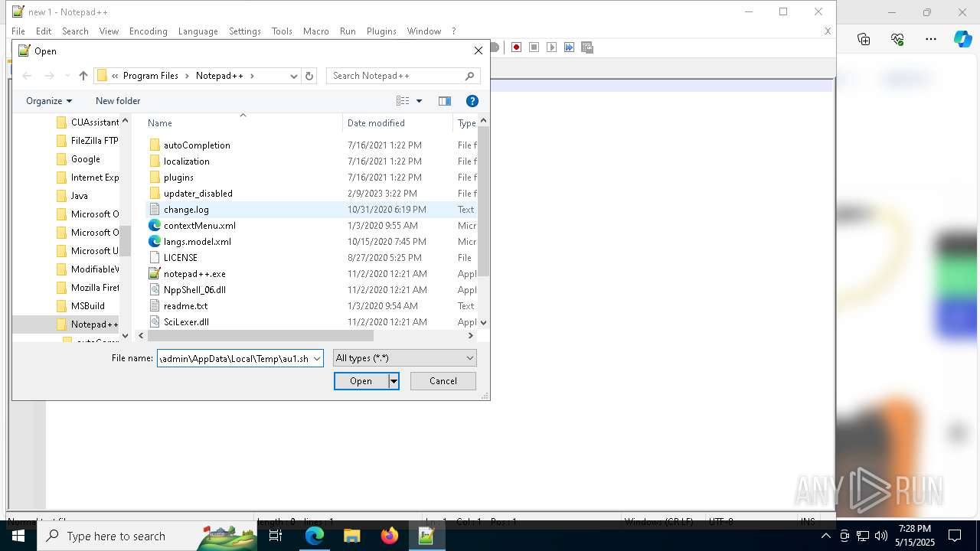Click the Cancel button
This screenshot has width=980, height=551.
[x=443, y=381]
